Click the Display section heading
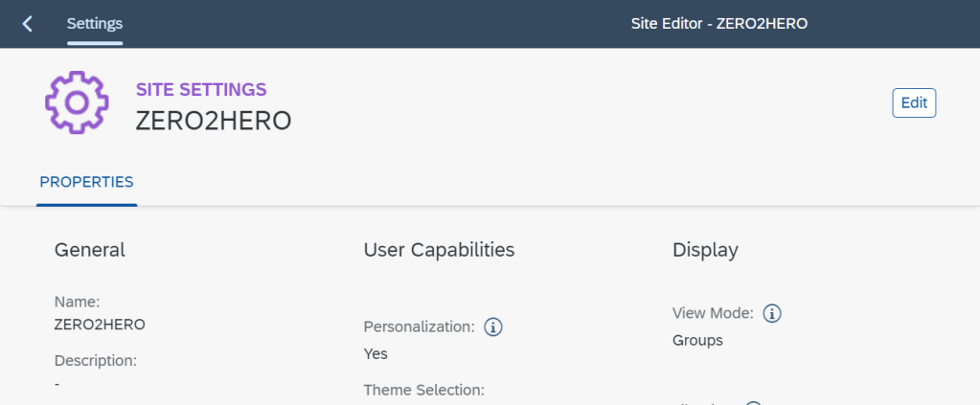980x405 pixels. [705, 250]
